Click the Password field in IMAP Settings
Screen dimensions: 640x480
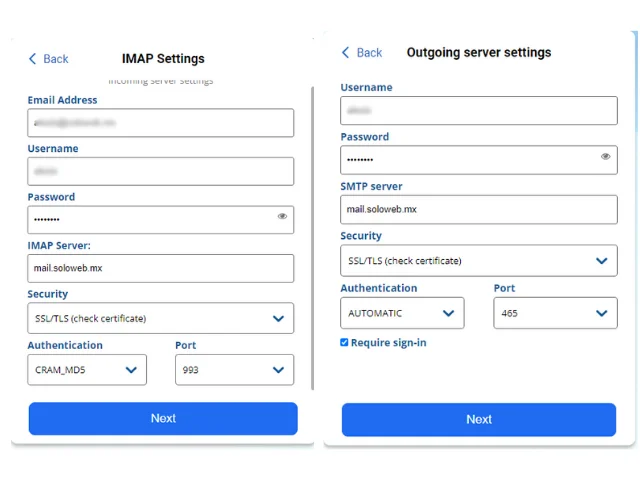coord(160,220)
